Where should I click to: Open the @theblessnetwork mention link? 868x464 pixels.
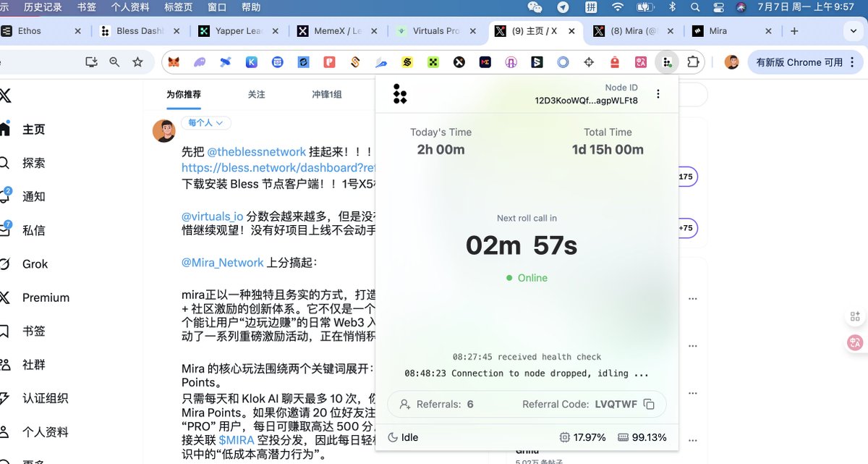pos(257,152)
